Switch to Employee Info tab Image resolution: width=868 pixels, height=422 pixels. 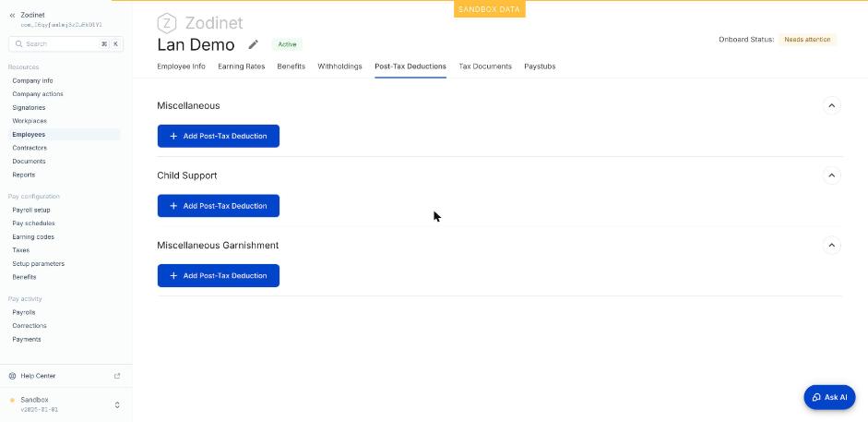coord(181,66)
